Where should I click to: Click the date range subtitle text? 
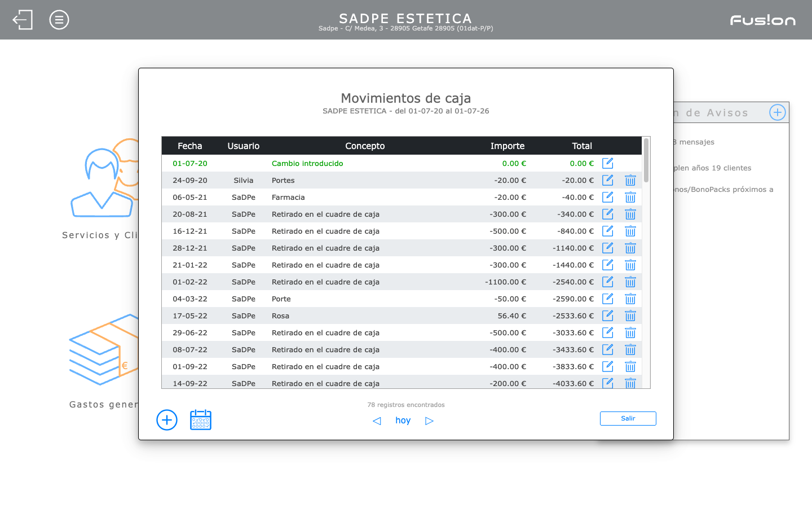tap(406, 111)
